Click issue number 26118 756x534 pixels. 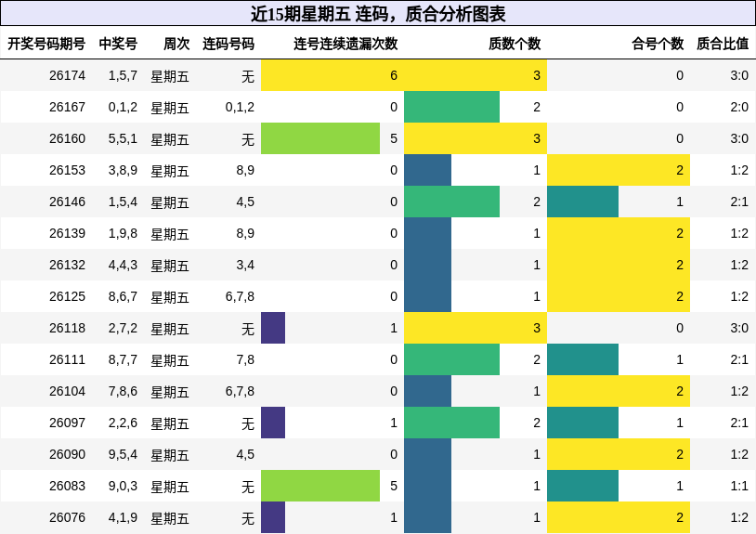tap(67, 328)
